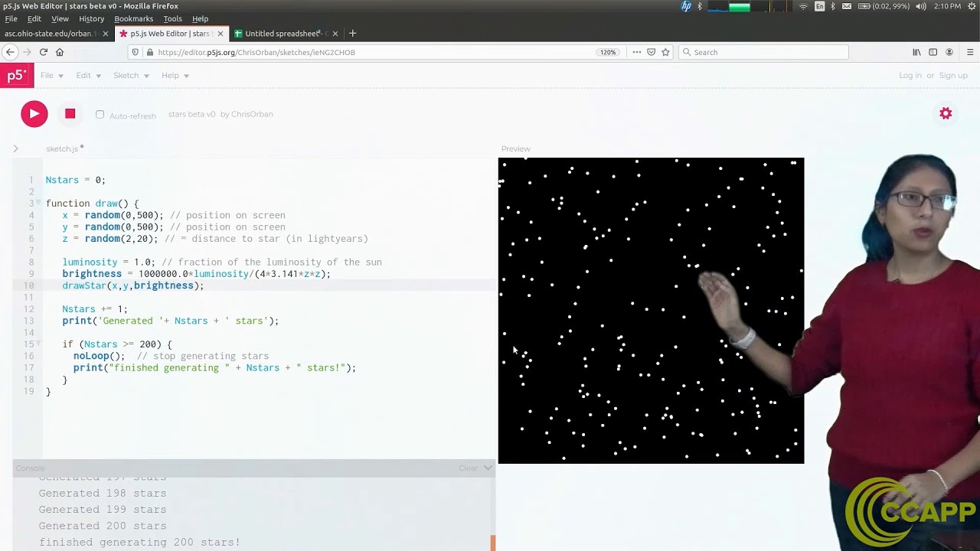This screenshot has height=551, width=980.
Task: Click the browser back arrow
Action: click(10, 52)
